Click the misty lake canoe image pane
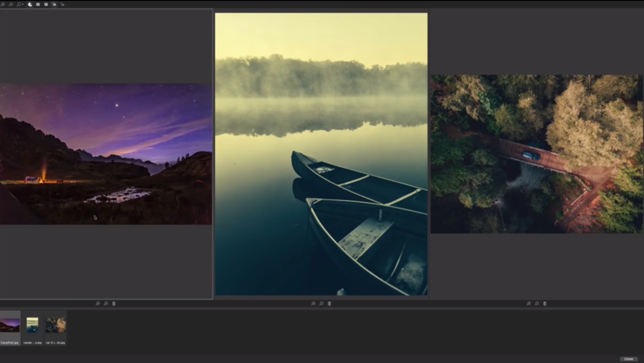Viewport: 644px width, 363px height. pos(321,154)
